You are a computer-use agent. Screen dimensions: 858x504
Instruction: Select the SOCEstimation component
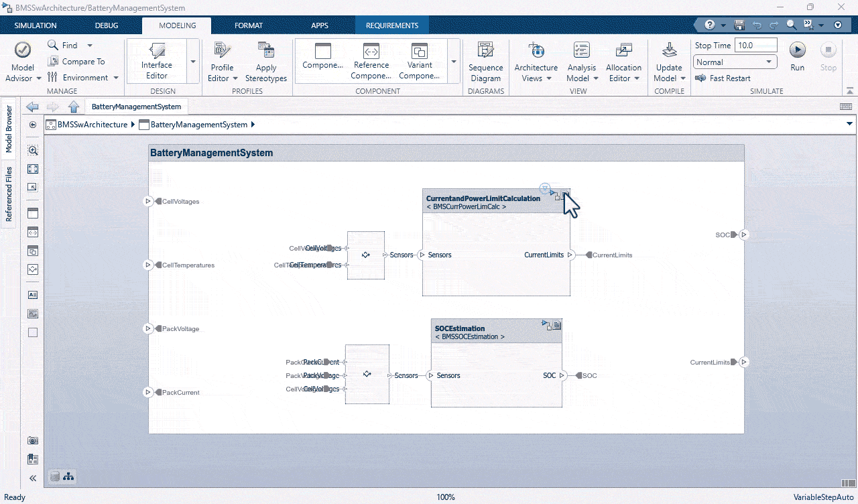pos(497,363)
